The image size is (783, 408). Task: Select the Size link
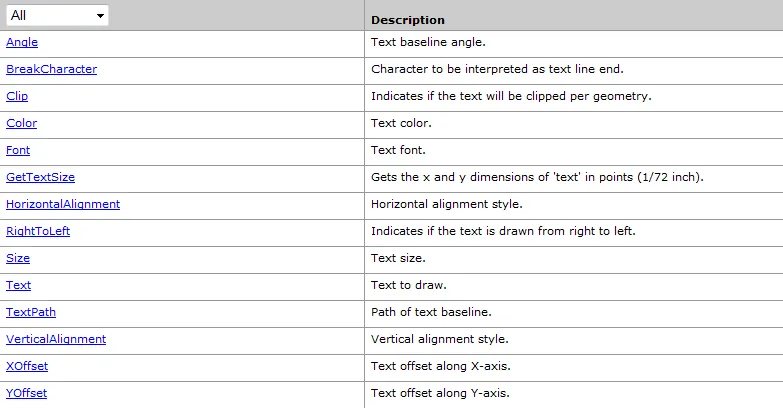click(x=18, y=258)
